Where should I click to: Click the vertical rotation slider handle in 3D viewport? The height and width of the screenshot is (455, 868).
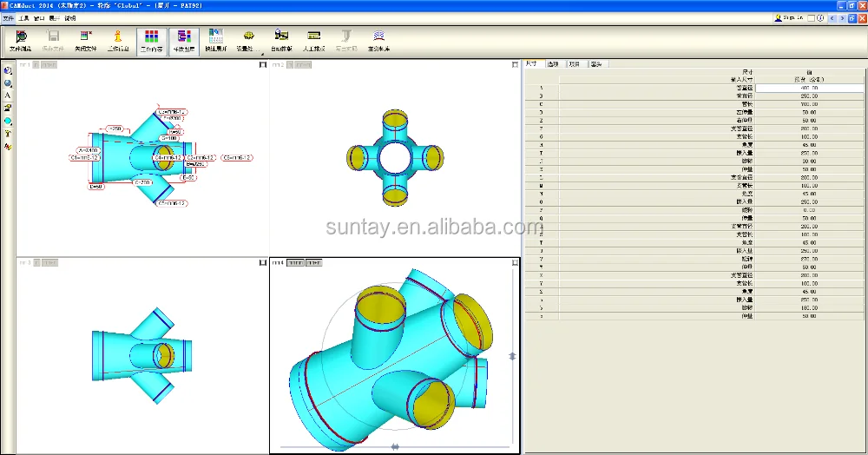coord(513,357)
